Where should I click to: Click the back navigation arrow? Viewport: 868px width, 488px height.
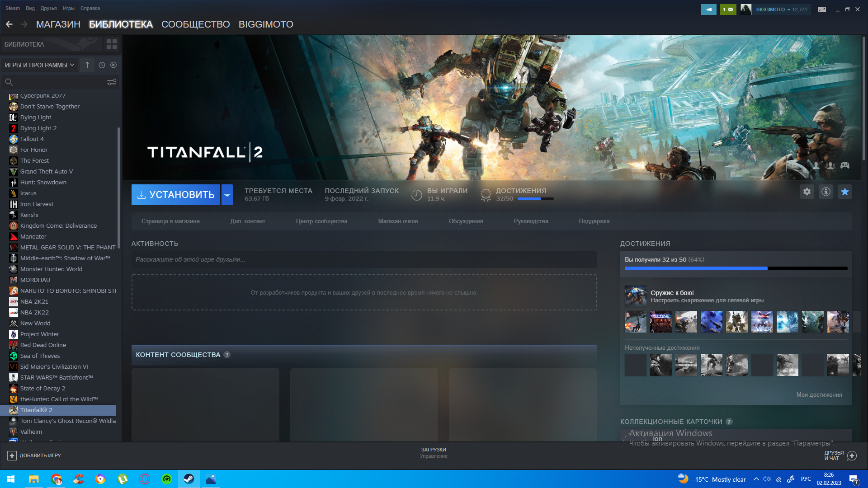click(9, 24)
